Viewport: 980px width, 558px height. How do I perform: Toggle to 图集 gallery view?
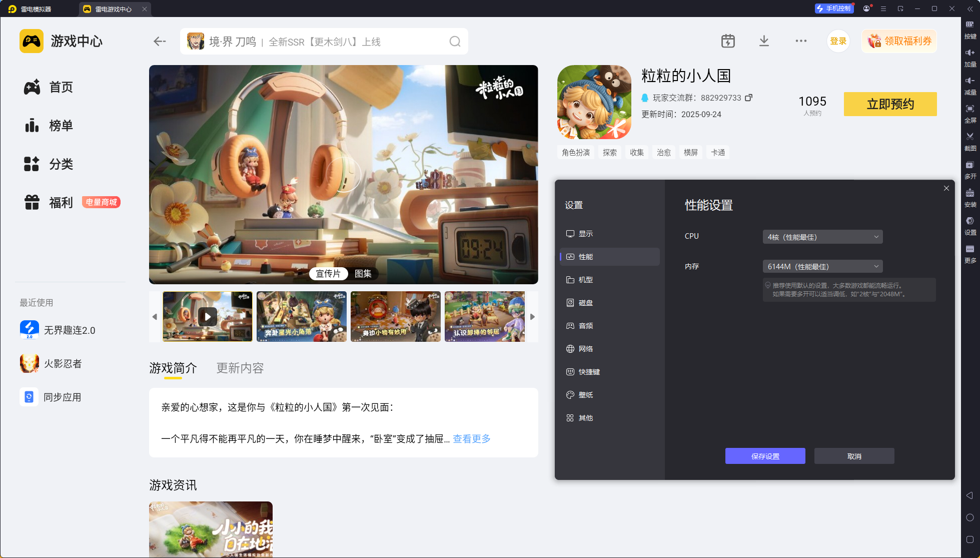(x=363, y=274)
